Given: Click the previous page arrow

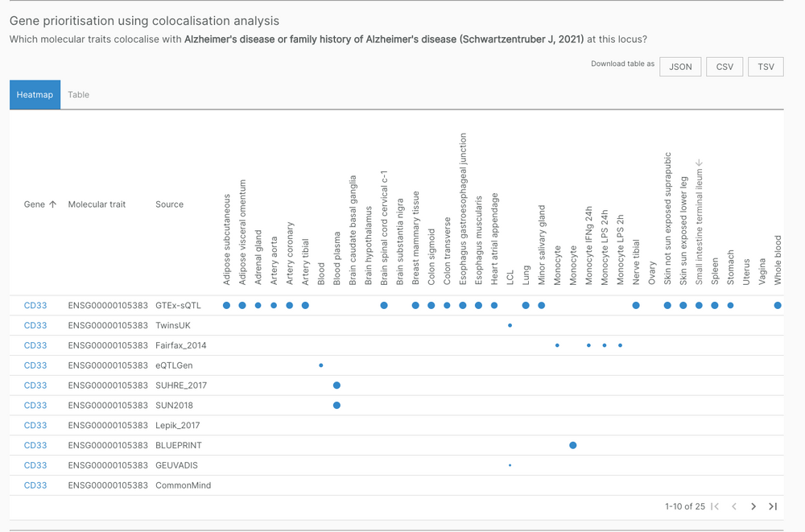Looking at the screenshot, I should [x=734, y=506].
